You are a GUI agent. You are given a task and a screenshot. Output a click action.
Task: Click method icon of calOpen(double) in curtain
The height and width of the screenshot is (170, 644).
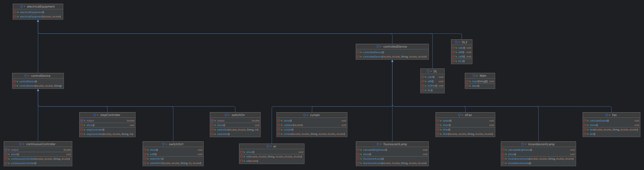tap(279, 125)
